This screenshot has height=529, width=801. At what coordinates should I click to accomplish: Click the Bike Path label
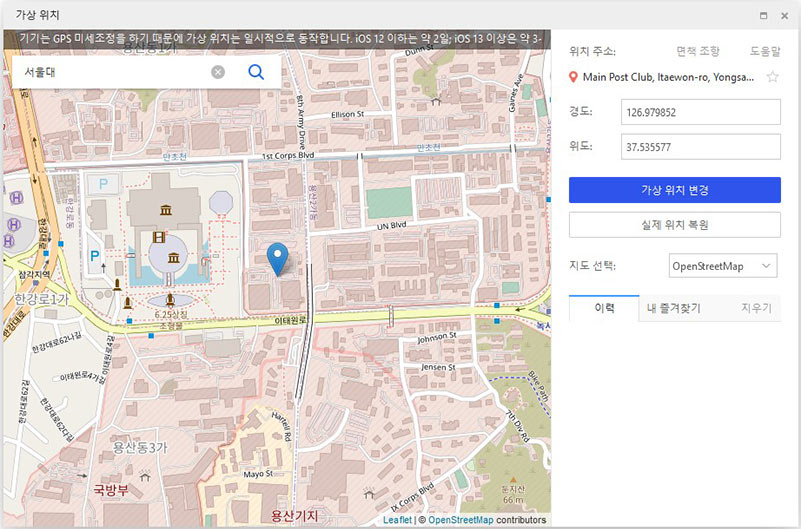[538, 386]
